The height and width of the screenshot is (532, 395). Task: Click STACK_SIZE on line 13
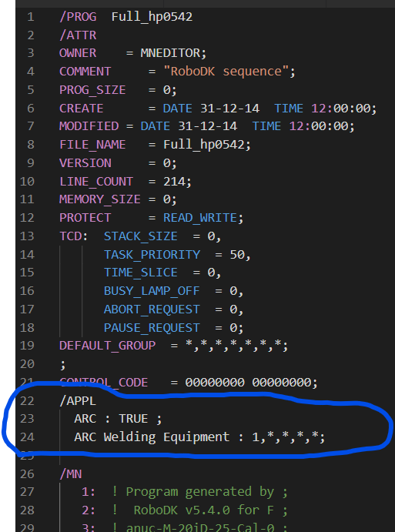click(140, 236)
